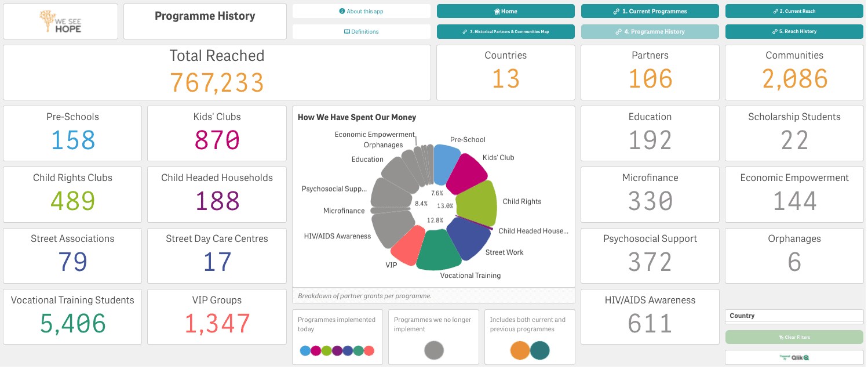868x369 pixels.
Task: Open 2. Current Reach sheet
Action: tap(794, 11)
